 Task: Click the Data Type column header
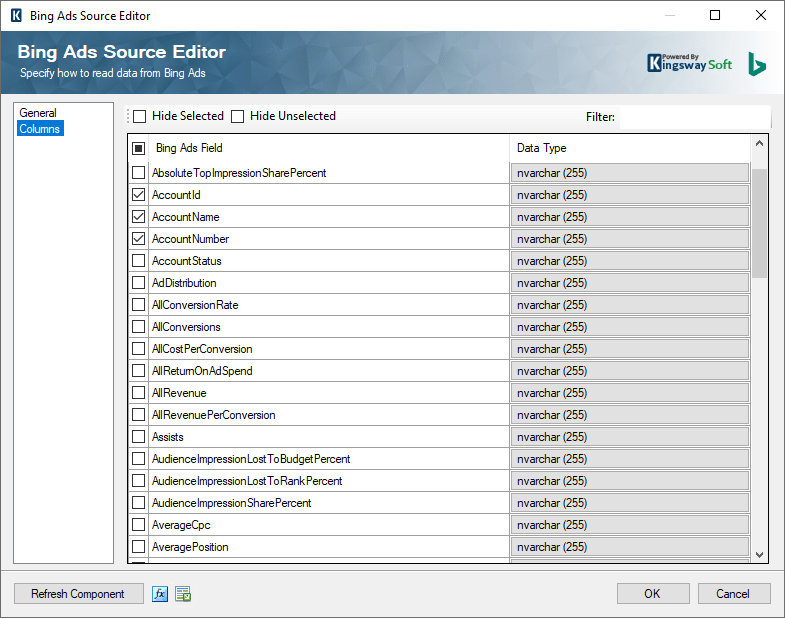point(630,148)
